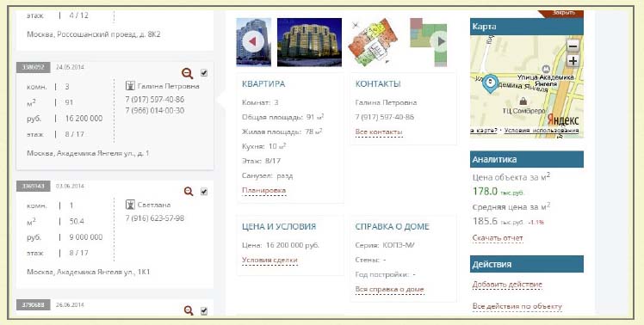Open colored floor plan thumbnail
644x325 pixels.
[373, 42]
